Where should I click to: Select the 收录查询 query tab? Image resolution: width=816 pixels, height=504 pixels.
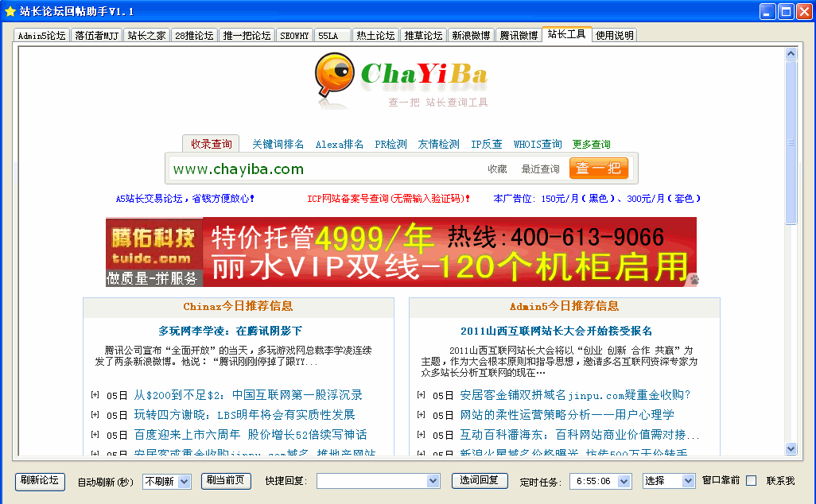(x=212, y=144)
